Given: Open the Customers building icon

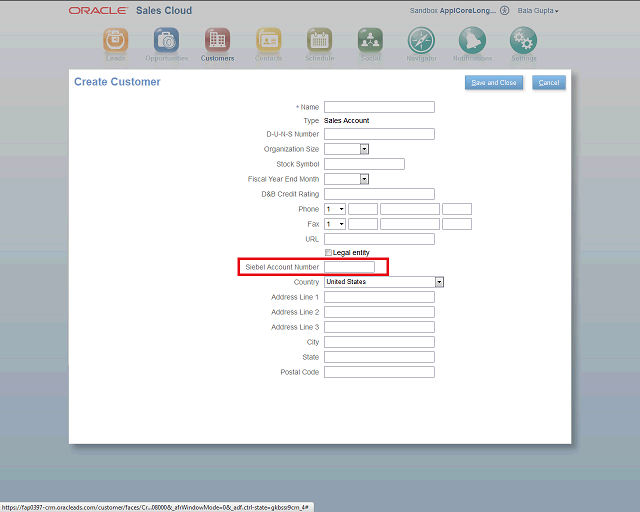Looking at the screenshot, I should point(217,40).
